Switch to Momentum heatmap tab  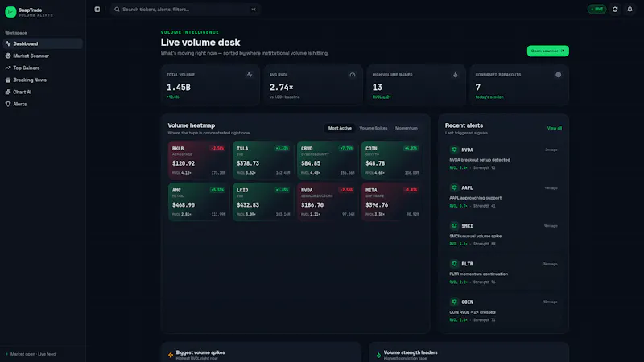coord(407,128)
